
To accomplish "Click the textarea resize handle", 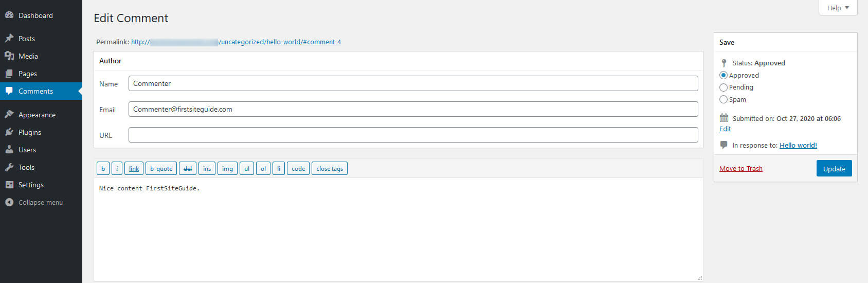I will point(700,278).
